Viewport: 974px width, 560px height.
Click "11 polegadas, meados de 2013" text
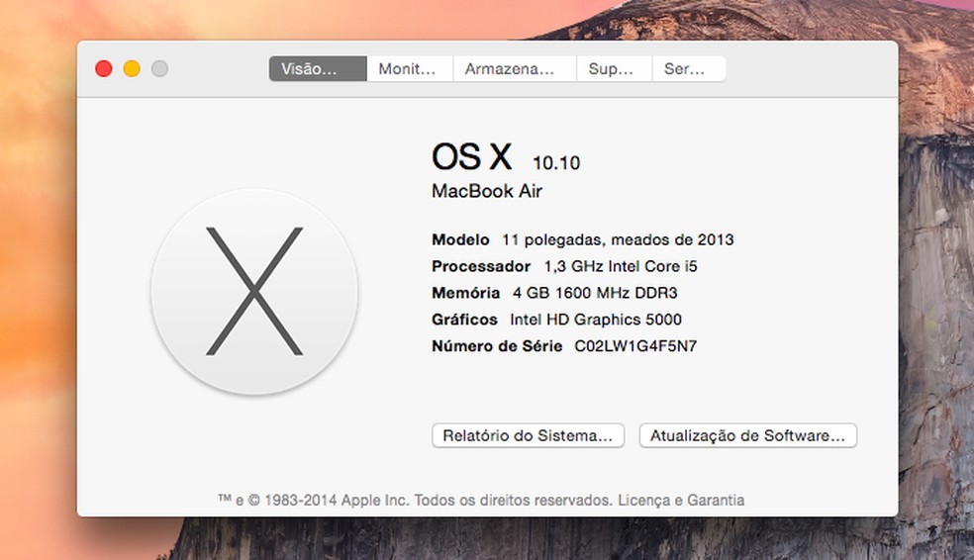(x=618, y=239)
